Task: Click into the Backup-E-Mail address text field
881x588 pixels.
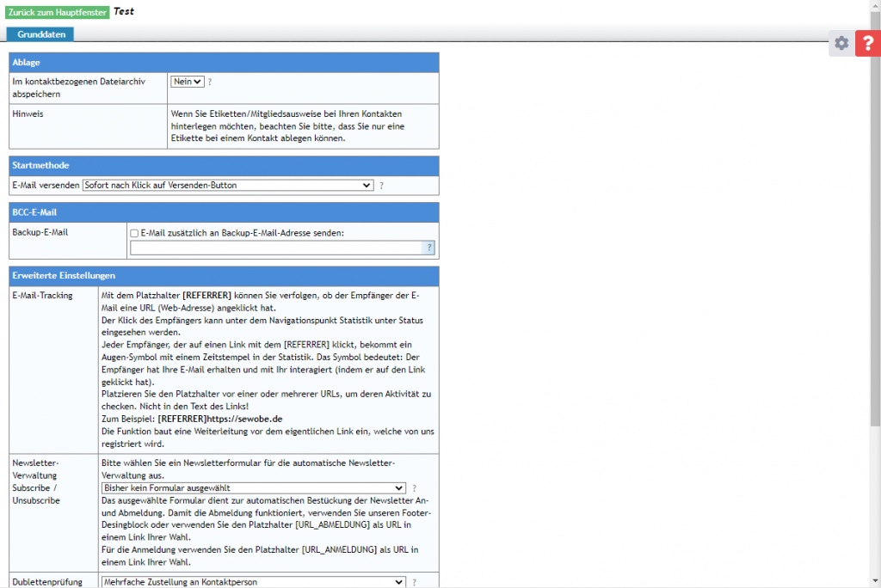Action: point(275,248)
